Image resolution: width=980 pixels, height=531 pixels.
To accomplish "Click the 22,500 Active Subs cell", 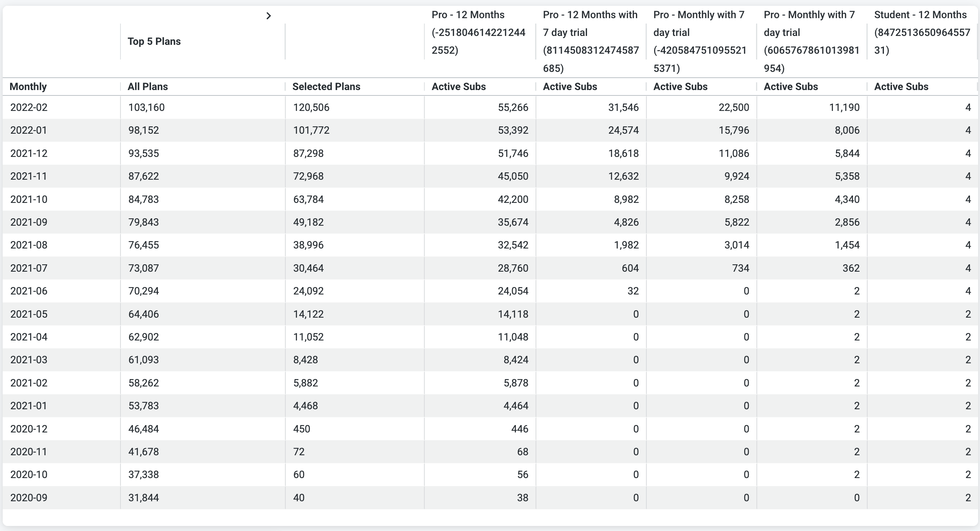I will coord(734,107).
